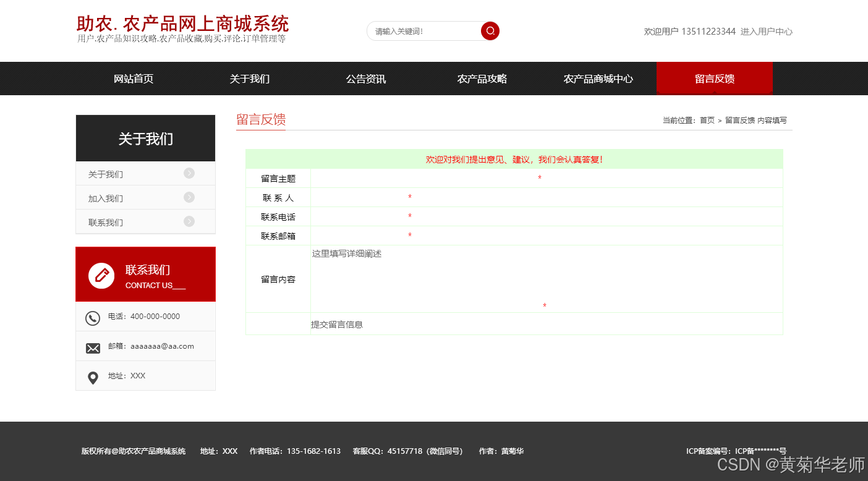Open 农产品商城中心 navigation item
The image size is (868, 481).
click(598, 79)
